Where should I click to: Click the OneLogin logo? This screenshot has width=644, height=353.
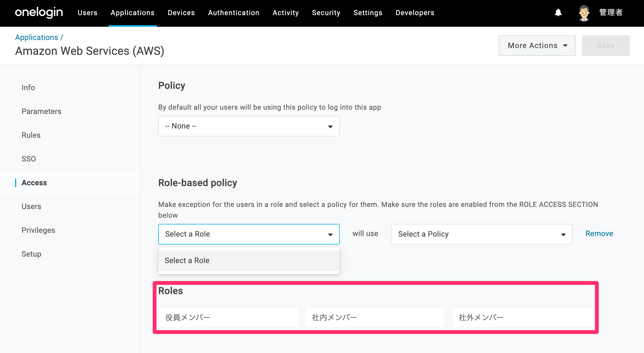(39, 13)
